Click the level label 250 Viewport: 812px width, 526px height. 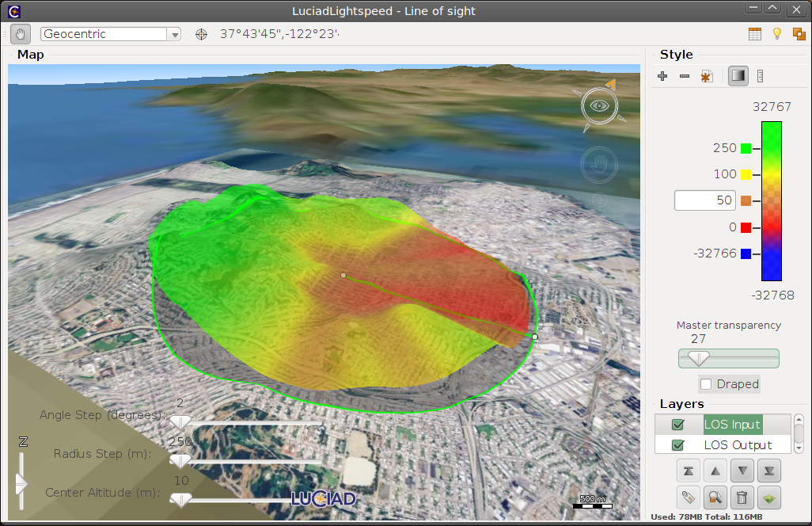[x=724, y=148]
